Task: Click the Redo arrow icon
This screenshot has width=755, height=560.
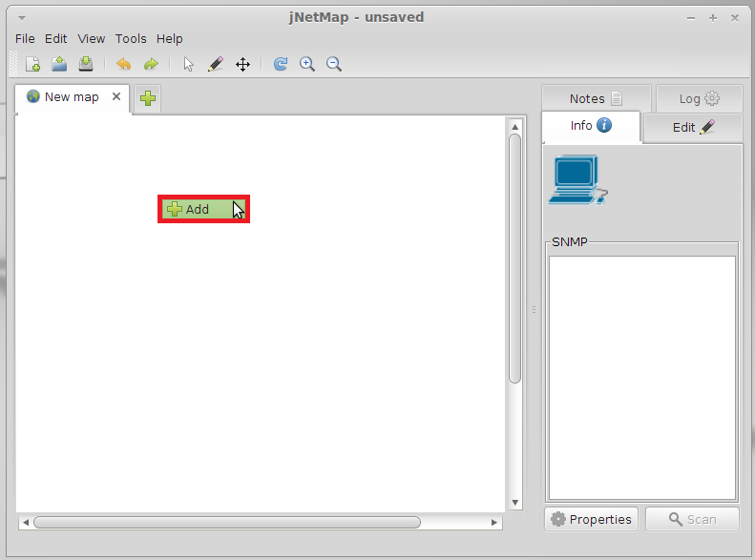Action: 151,64
